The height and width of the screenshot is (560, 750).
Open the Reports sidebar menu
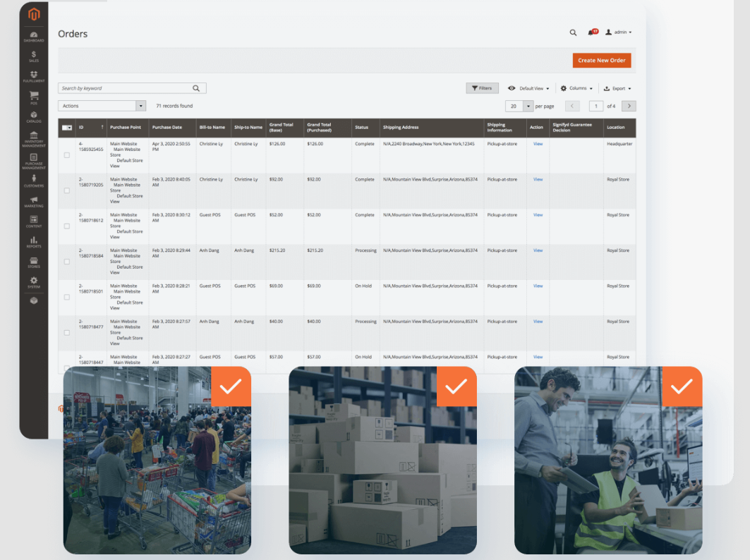click(33, 242)
